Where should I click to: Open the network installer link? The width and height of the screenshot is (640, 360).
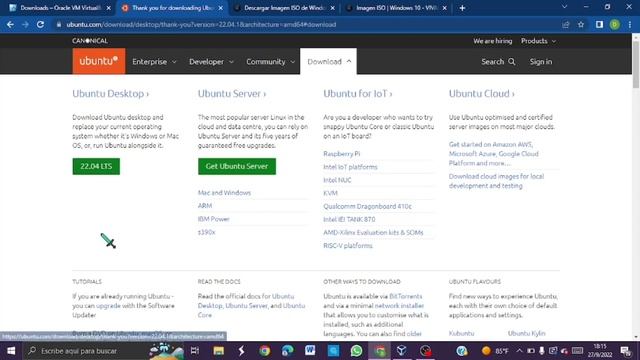pos(399,305)
